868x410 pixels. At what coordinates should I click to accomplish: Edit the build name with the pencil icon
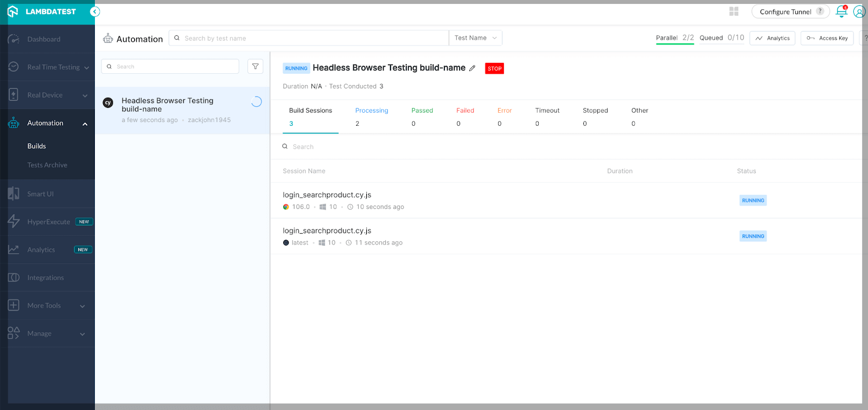[x=473, y=68]
